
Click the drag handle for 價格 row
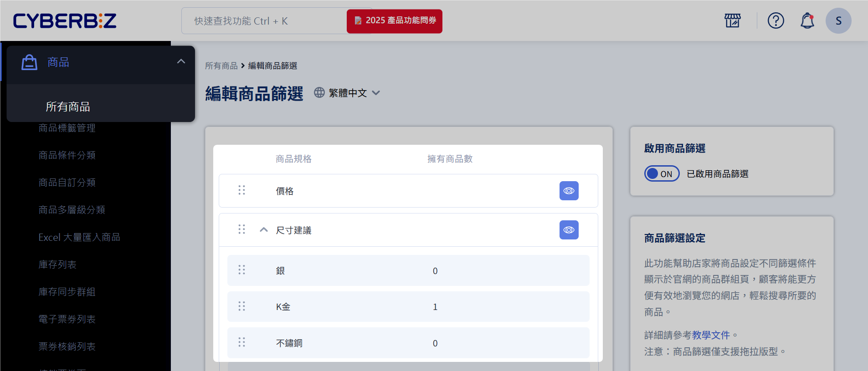point(241,190)
